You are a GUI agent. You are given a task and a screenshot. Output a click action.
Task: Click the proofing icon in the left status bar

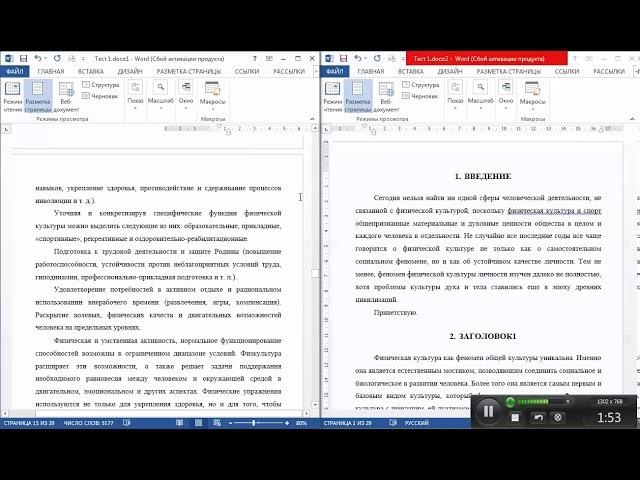click(x=127, y=423)
